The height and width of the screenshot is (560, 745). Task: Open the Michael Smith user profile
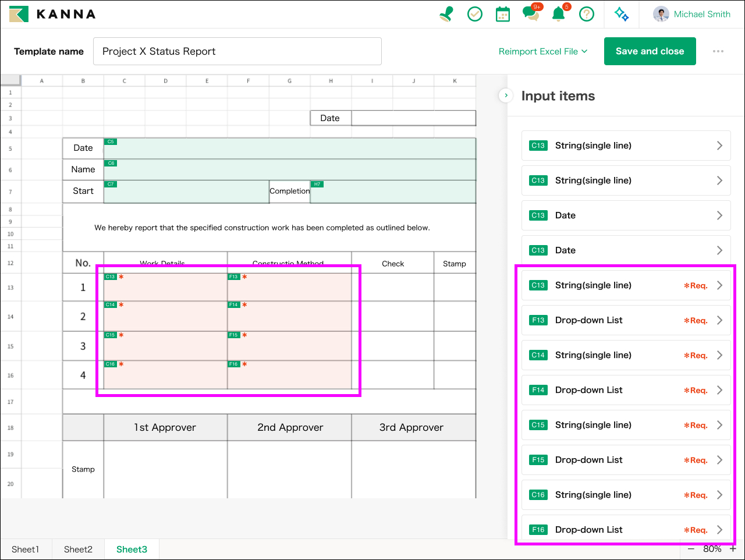click(692, 14)
